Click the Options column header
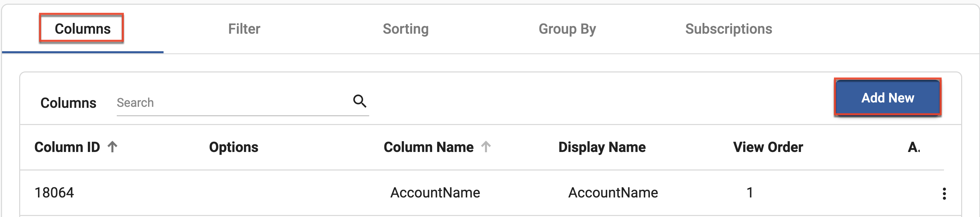The height and width of the screenshot is (217, 980). coord(233,147)
